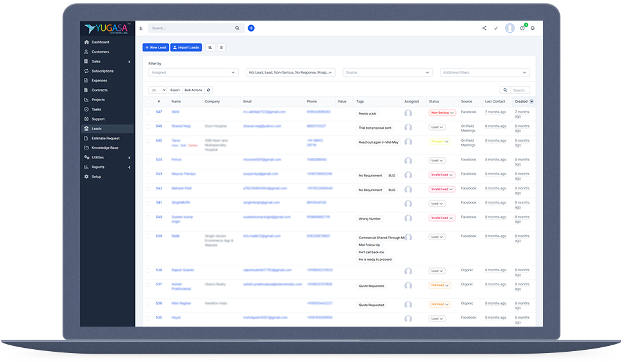This screenshot has width=623, height=364.
Task: Open the timer clock icon with badge
Action: coord(523,28)
